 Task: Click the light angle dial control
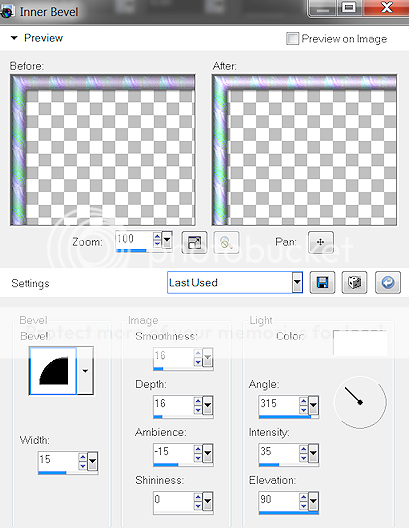coord(360,402)
